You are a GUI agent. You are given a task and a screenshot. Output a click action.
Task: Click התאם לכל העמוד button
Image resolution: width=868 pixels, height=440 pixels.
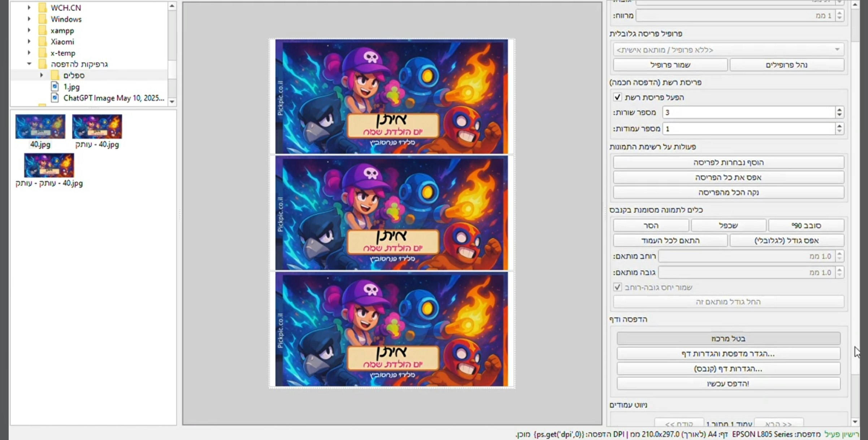670,241
